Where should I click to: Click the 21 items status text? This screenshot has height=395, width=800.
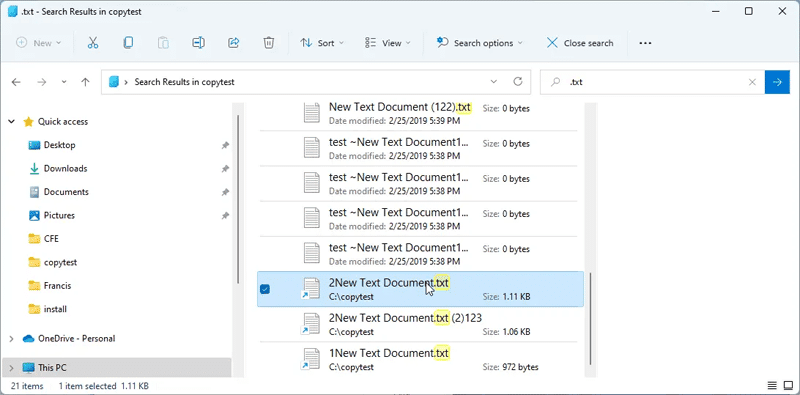point(27,386)
